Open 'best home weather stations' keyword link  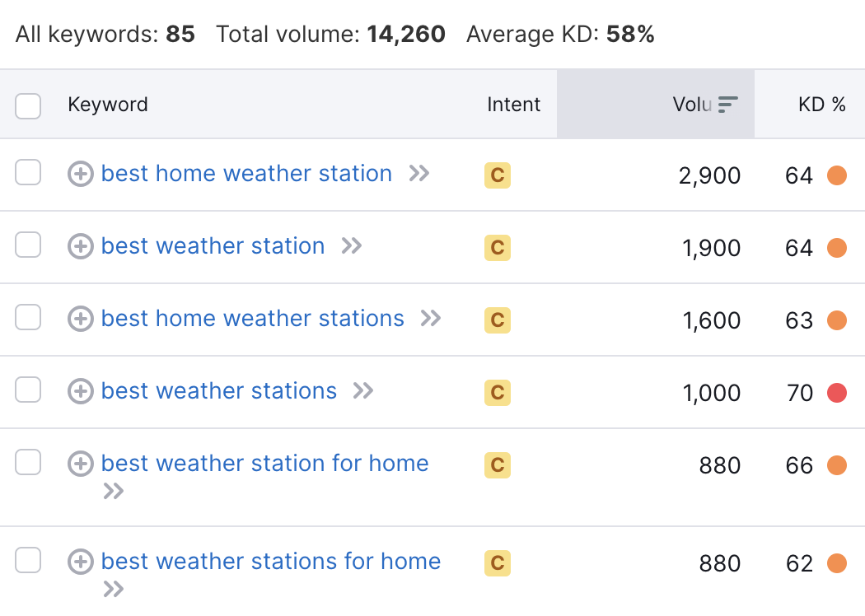point(253,319)
